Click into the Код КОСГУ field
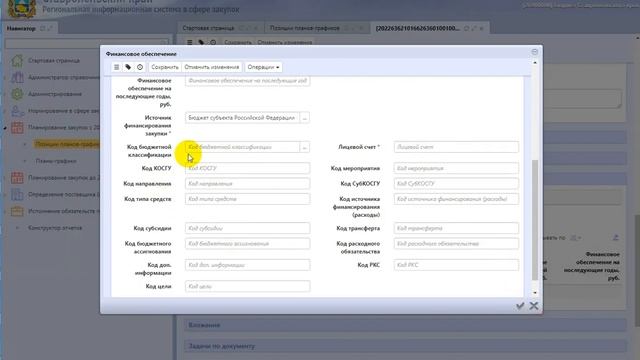This screenshot has width=640, height=360. (x=247, y=168)
